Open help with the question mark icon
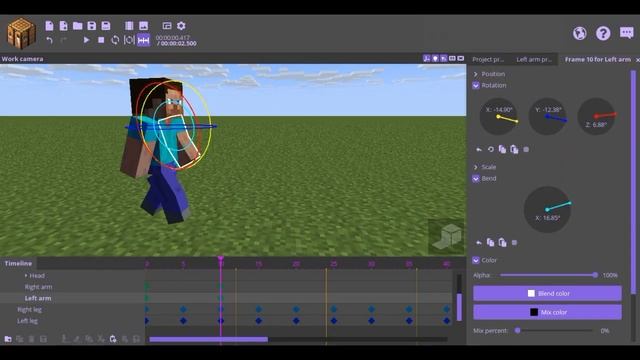This screenshot has width=640, height=360. [x=603, y=33]
